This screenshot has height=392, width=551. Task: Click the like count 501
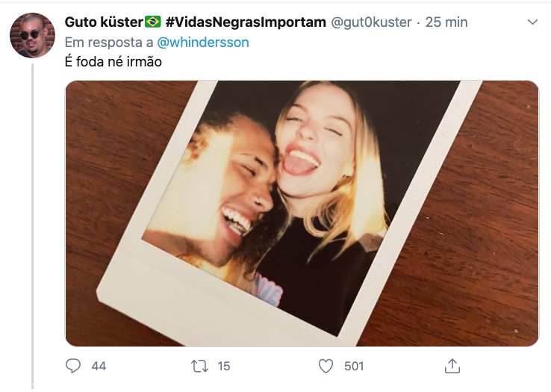(352, 366)
